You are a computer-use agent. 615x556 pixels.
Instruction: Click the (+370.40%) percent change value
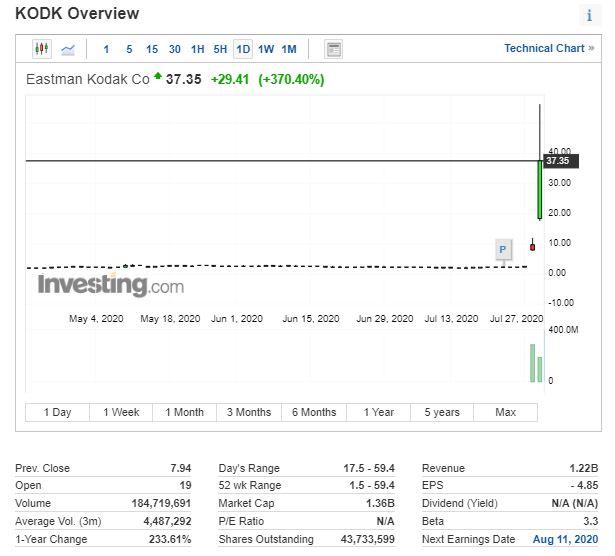(x=291, y=80)
